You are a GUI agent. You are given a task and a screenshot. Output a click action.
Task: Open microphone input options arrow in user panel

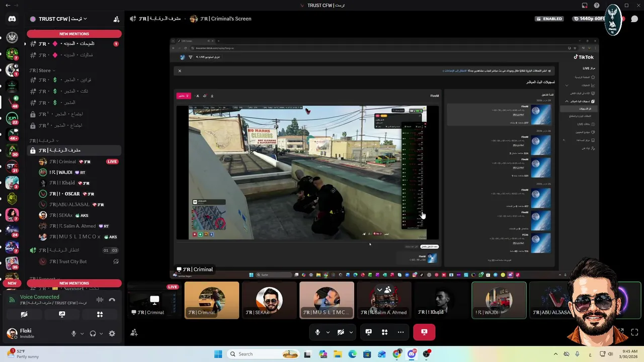pyautogui.click(x=82, y=333)
